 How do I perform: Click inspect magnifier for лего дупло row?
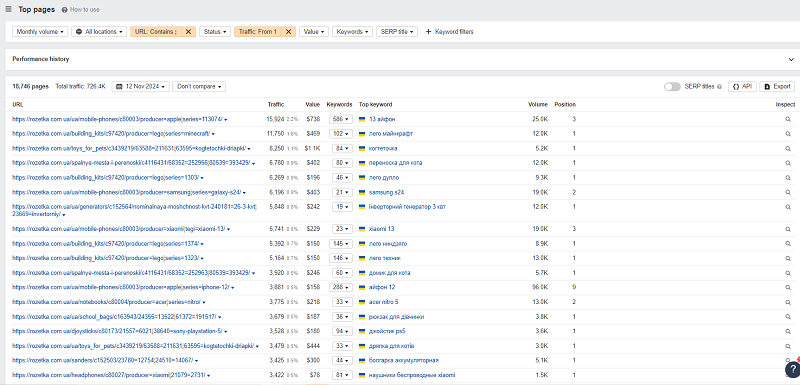point(788,178)
